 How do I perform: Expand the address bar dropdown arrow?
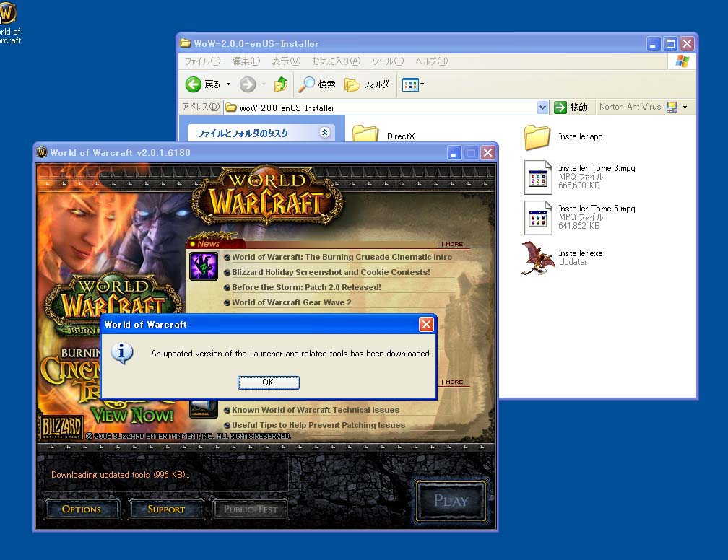[x=543, y=108]
